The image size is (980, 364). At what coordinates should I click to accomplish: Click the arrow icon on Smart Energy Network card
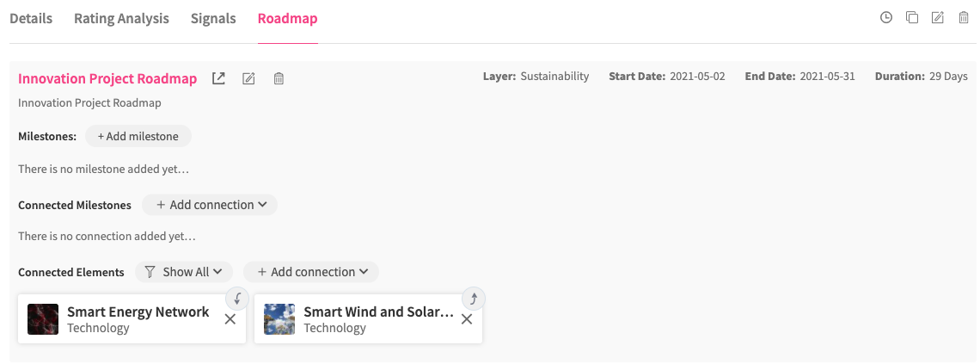pyautogui.click(x=237, y=299)
